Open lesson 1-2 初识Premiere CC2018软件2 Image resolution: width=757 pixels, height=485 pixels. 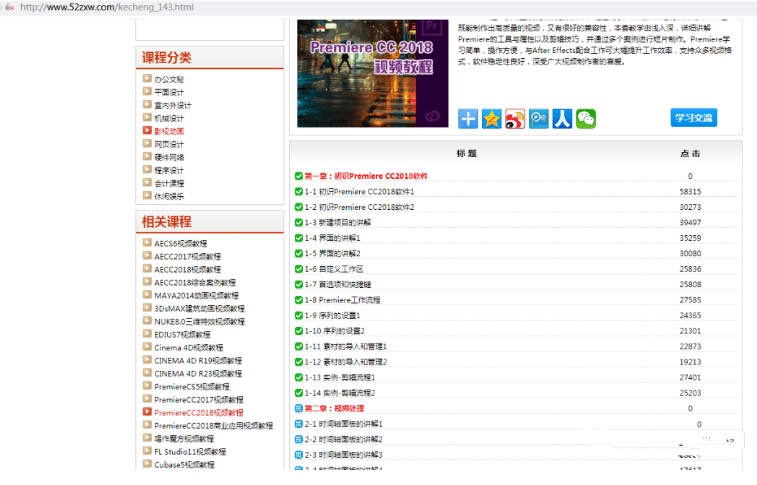[x=359, y=207]
